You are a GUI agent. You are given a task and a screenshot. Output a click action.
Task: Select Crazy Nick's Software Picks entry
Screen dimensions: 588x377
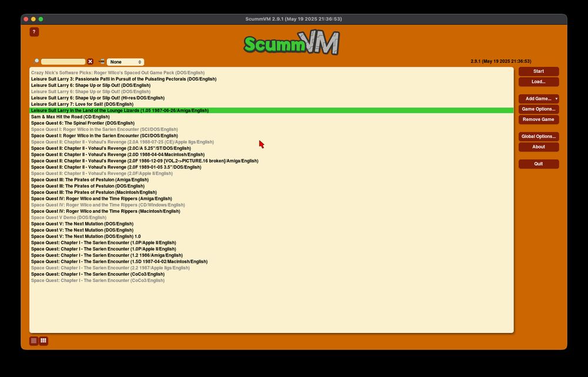(272, 73)
